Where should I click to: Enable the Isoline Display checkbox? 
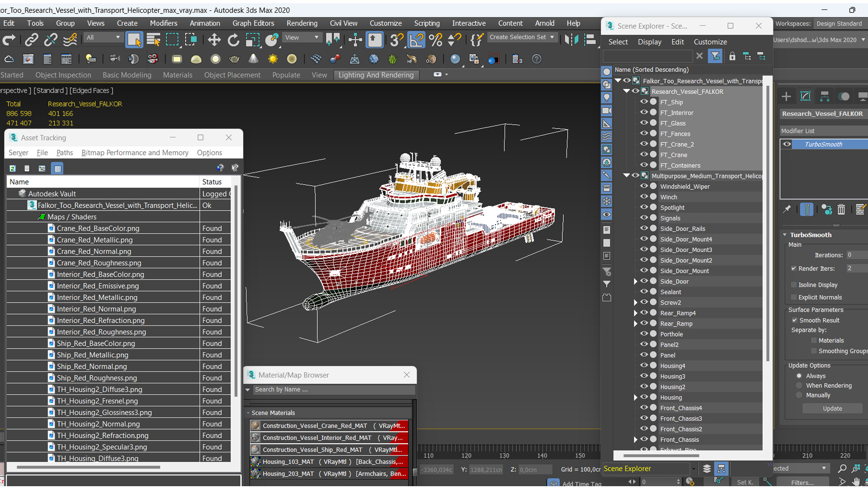coord(794,285)
